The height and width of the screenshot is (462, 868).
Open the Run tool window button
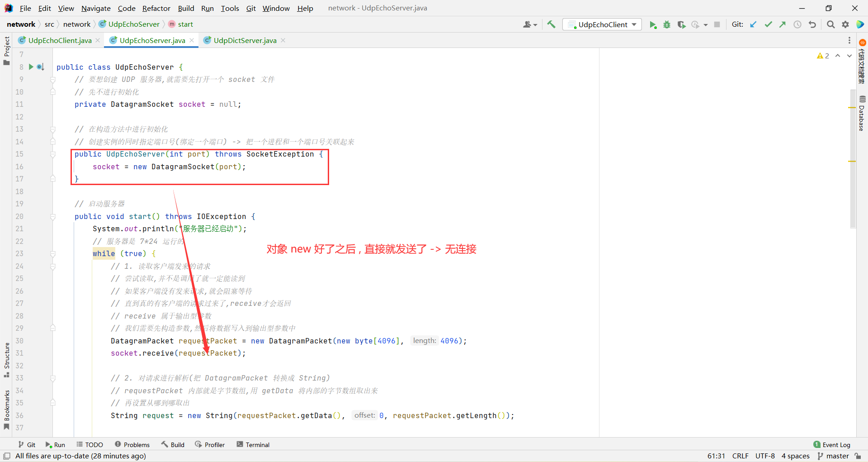pos(55,445)
